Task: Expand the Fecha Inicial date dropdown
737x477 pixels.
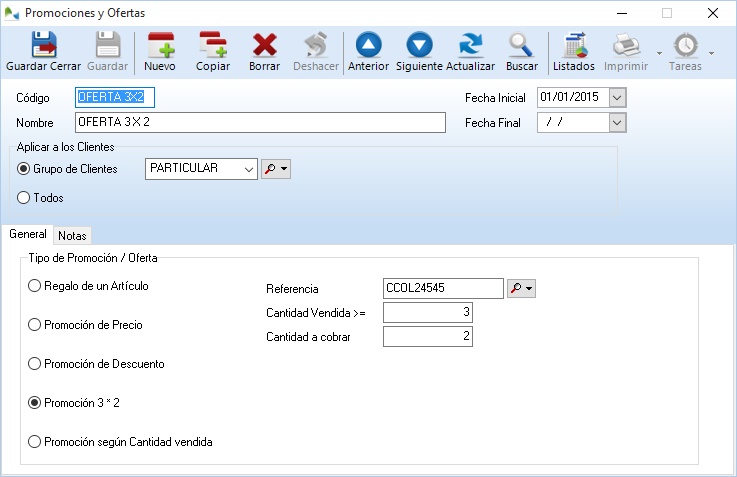Action: pyautogui.click(x=617, y=98)
